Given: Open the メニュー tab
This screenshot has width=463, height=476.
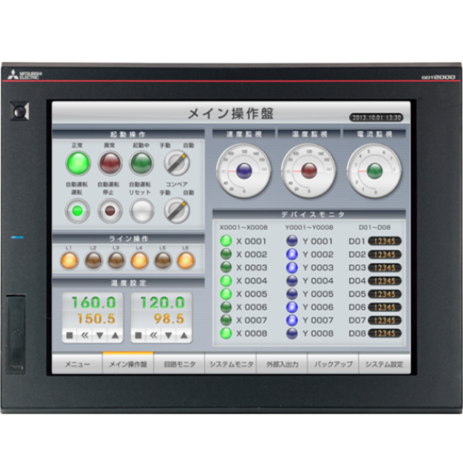Looking at the screenshot, I should coord(77,364).
